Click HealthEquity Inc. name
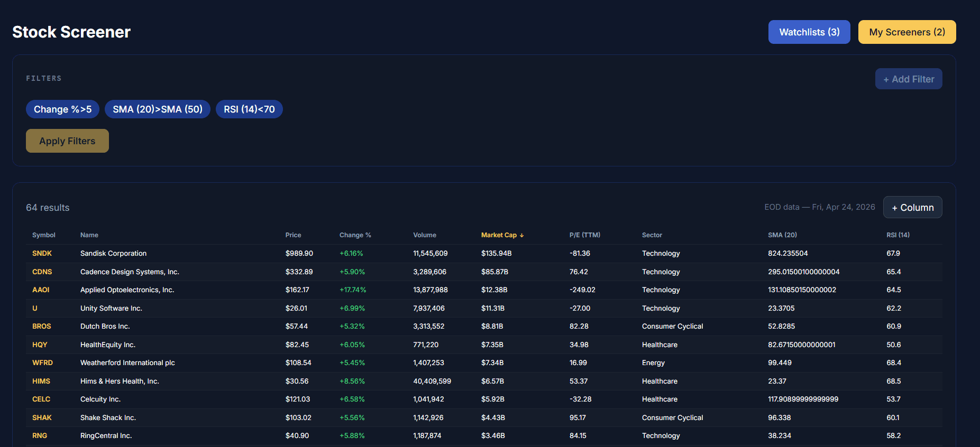The image size is (980, 447). tap(108, 345)
